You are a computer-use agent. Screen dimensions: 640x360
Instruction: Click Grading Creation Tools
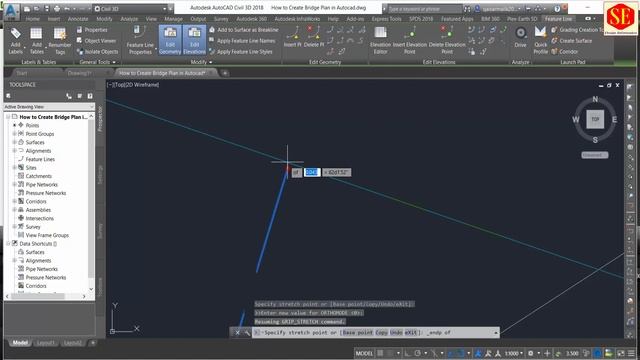pos(577,30)
